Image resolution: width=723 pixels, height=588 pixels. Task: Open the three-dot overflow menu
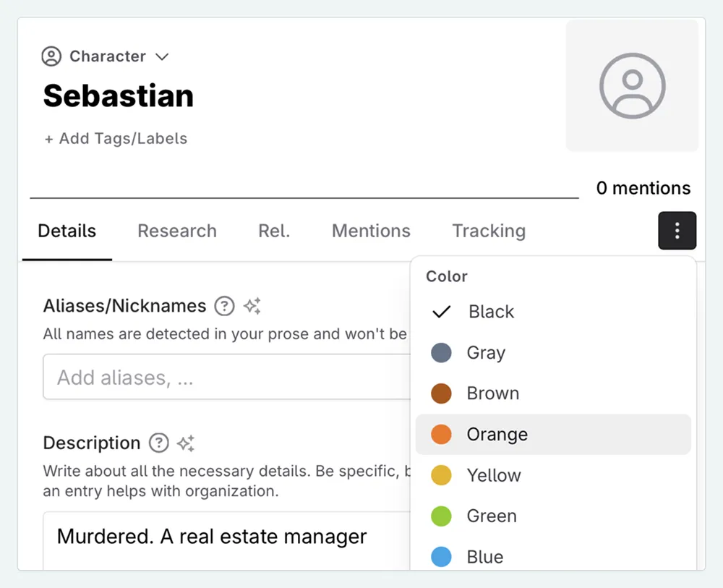pos(677,231)
